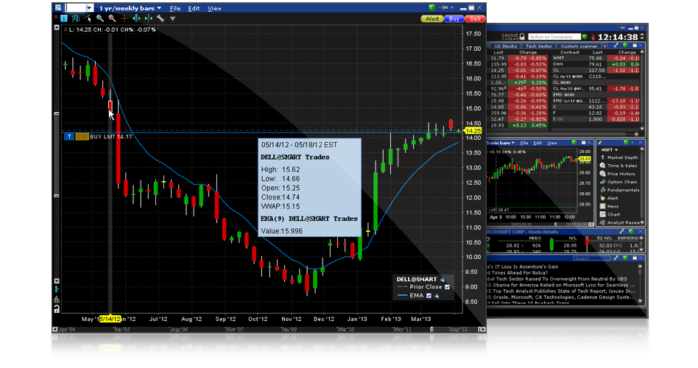
Task: Click the chart bottom timeline scrollbar
Action: [x=269, y=329]
